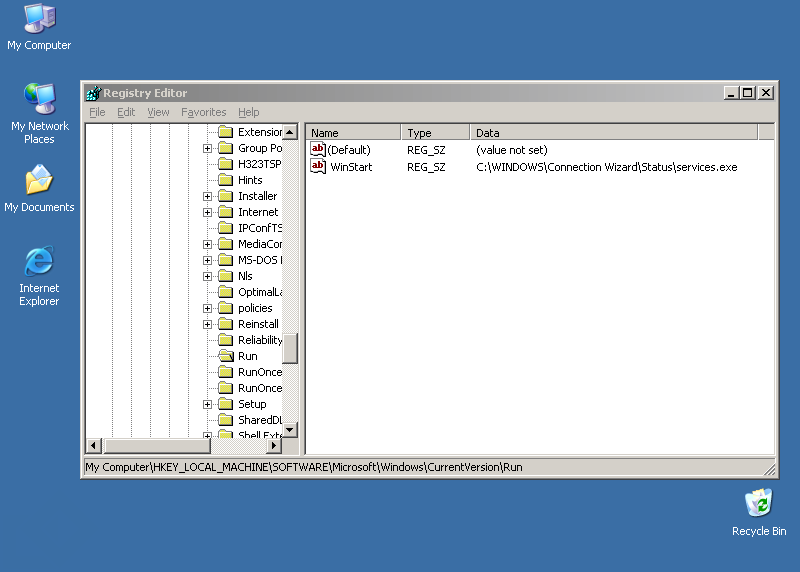Click the Extension key folder icon
Image resolution: width=800 pixels, height=572 pixels.
click(226, 132)
